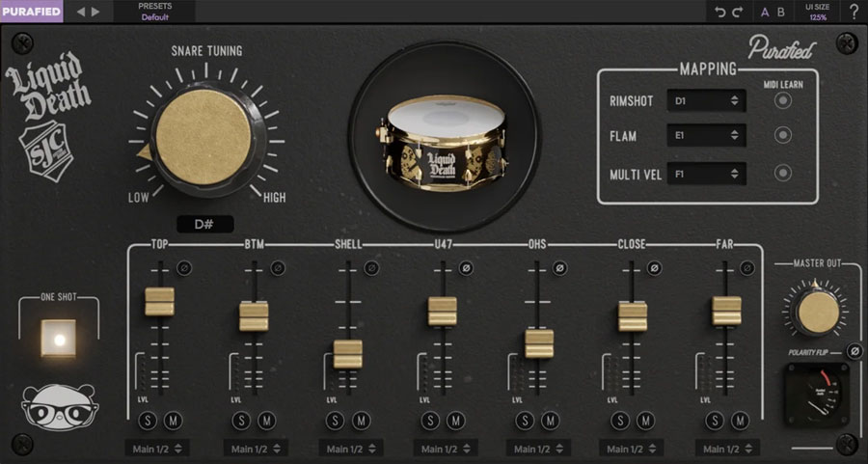
Task: Invert phase on the U47 channel
Action: [466, 267]
